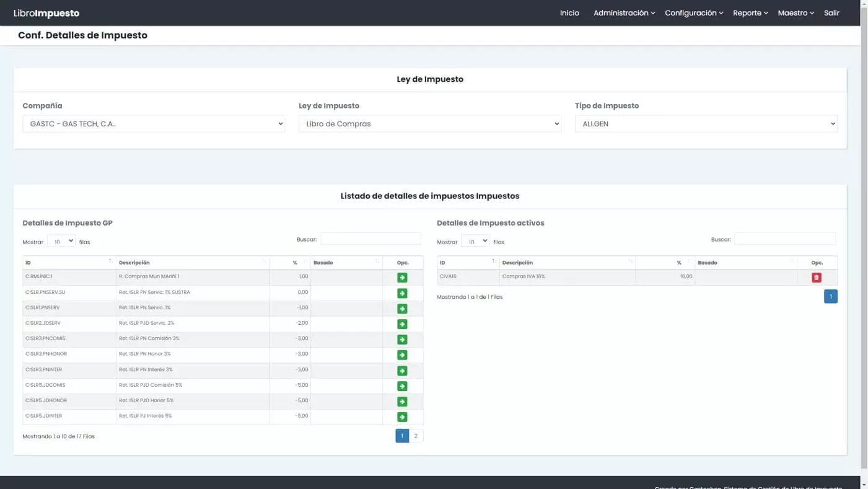Select 'Mostrando 1 a 10 de 17 Filas' text
Image resolution: width=868 pixels, height=489 pixels.
click(x=59, y=436)
